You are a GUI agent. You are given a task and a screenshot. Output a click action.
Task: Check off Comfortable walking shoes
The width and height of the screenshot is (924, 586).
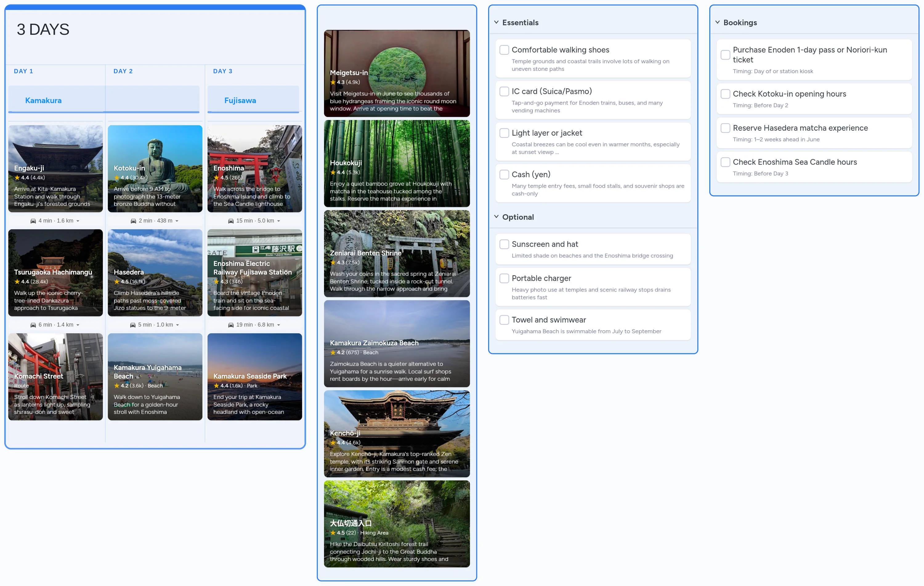click(504, 50)
